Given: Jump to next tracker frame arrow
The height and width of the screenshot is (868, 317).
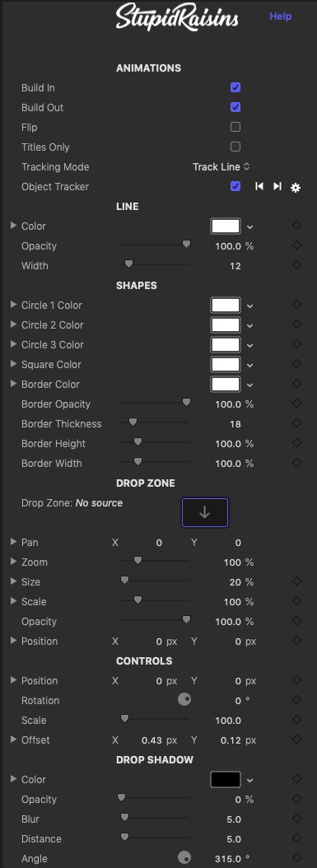Looking at the screenshot, I should (x=277, y=187).
